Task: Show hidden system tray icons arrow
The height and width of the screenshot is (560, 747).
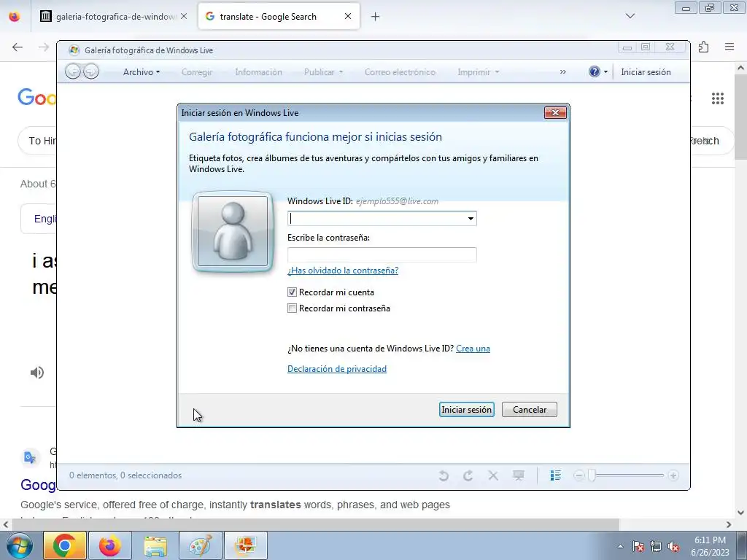Action: [620, 546]
